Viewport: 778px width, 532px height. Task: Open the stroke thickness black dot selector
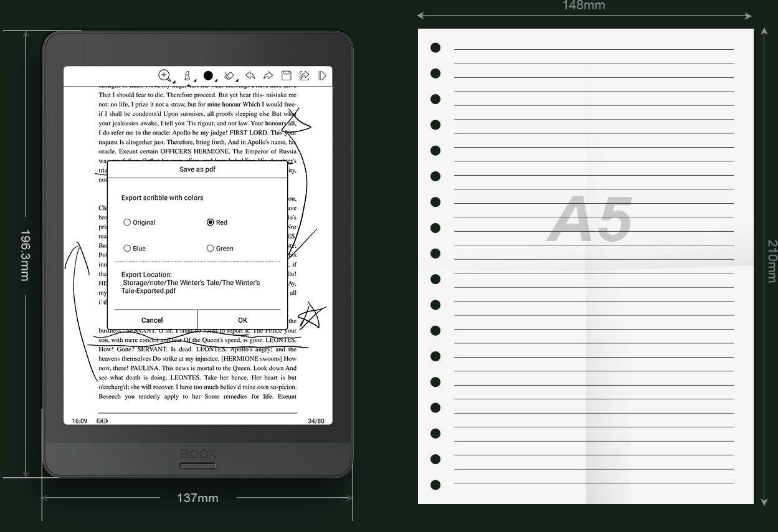tap(207, 75)
